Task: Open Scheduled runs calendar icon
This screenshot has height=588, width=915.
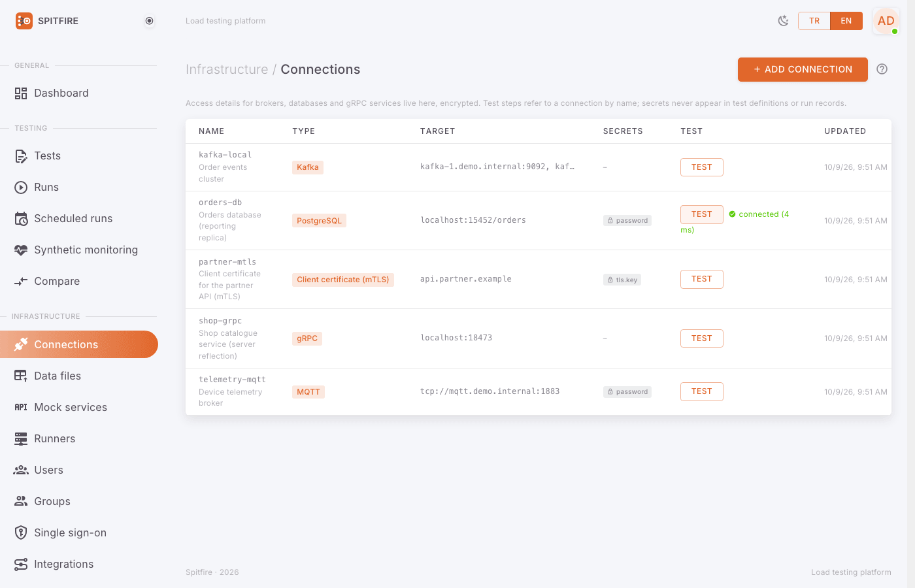Action: tap(21, 219)
